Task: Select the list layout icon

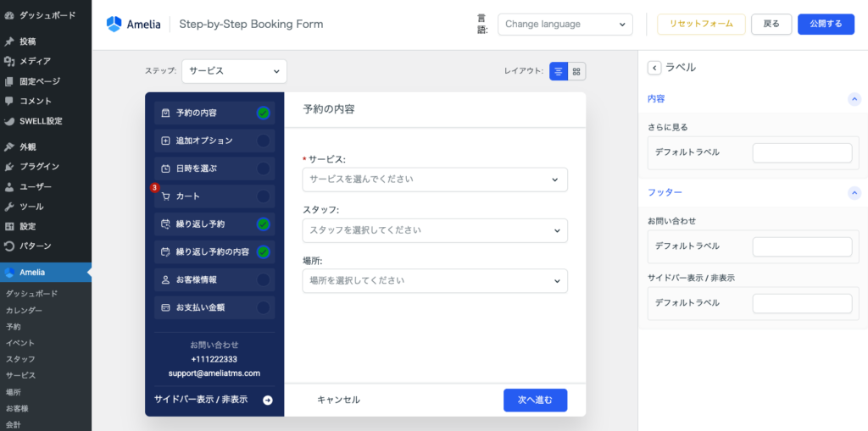Action: click(x=559, y=72)
